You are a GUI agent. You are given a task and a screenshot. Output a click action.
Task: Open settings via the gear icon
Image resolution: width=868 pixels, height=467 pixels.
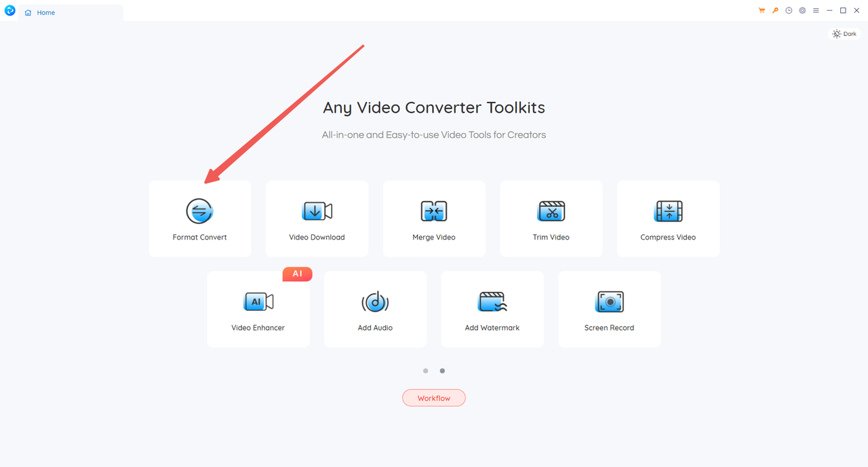click(802, 11)
